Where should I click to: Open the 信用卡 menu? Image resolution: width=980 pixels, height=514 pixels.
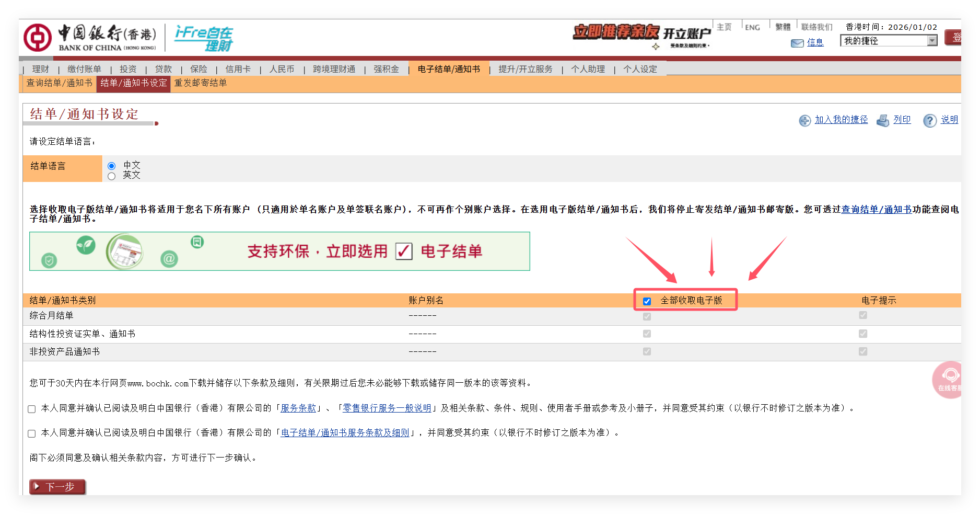click(238, 69)
